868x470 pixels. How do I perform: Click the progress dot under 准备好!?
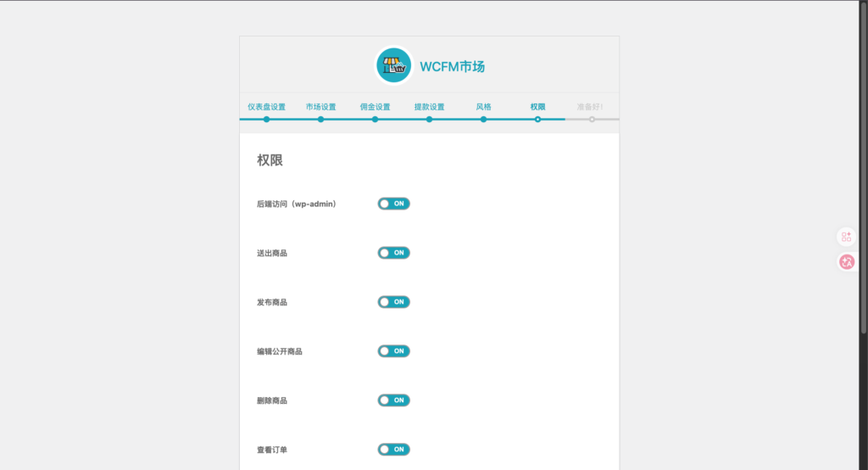pos(592,119)
